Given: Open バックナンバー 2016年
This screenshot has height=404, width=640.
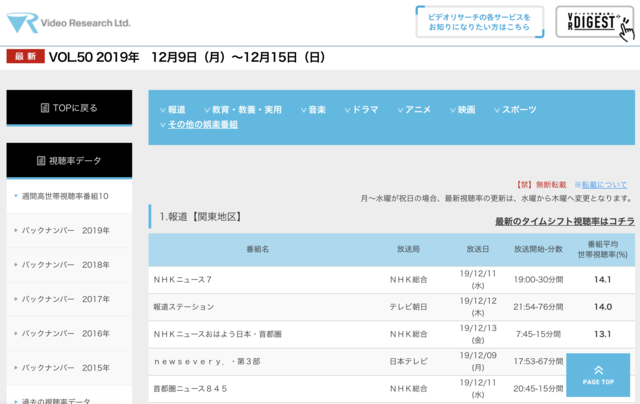Looking at the screenshot, I should coord(69,333).
